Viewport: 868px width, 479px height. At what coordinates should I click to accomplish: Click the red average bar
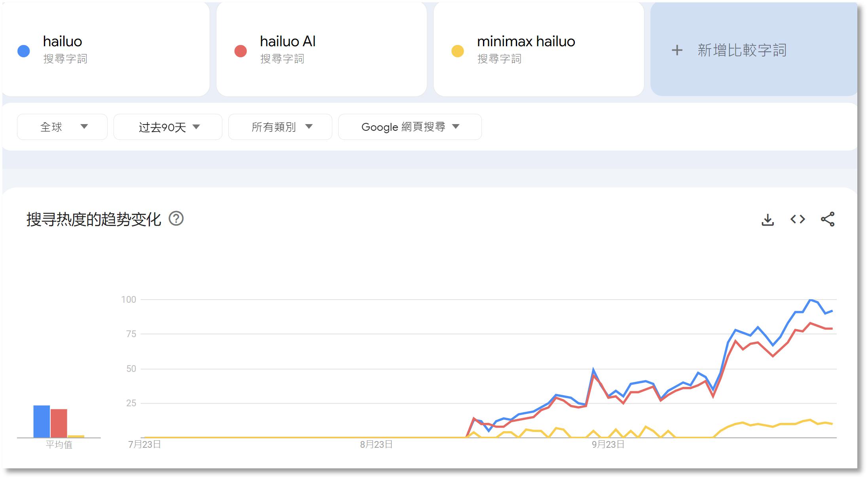59,423
